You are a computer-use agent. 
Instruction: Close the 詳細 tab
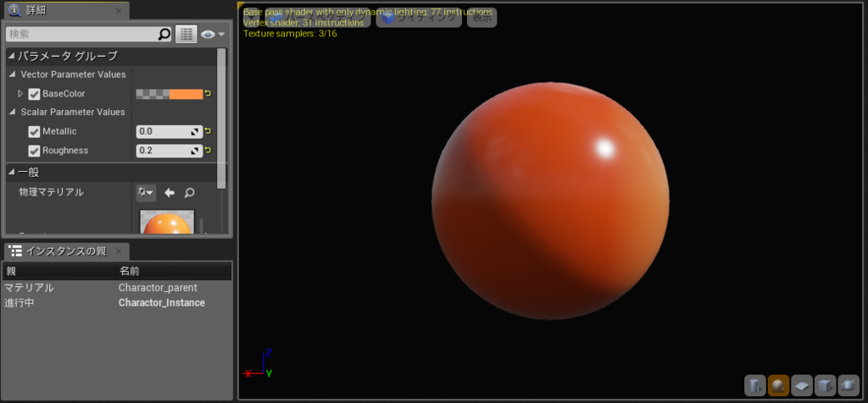click(x=119, y=10)
